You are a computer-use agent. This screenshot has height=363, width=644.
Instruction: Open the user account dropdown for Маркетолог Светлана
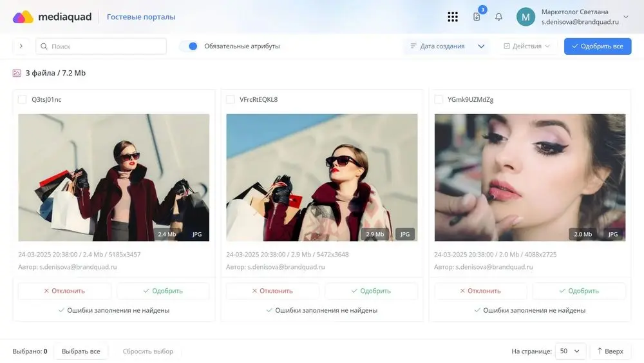pyautogui.click(x=626, y=17)
